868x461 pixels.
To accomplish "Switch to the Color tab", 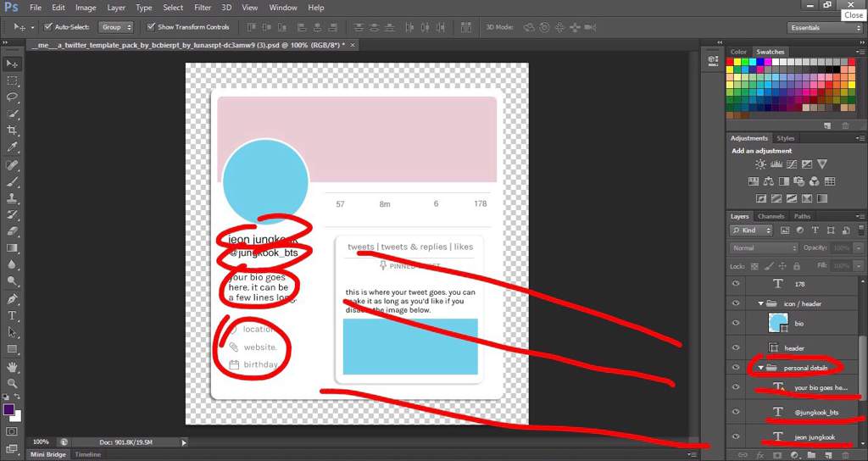I will pos(738,52).
